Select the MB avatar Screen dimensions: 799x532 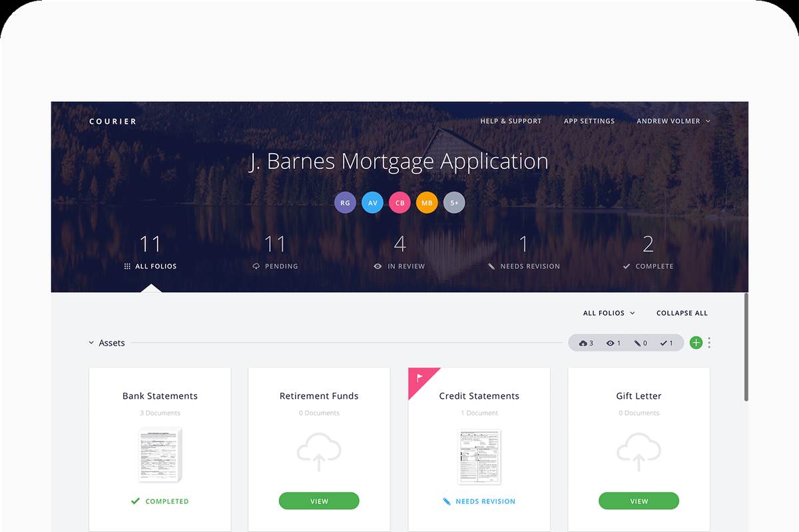tap(427, 203)
